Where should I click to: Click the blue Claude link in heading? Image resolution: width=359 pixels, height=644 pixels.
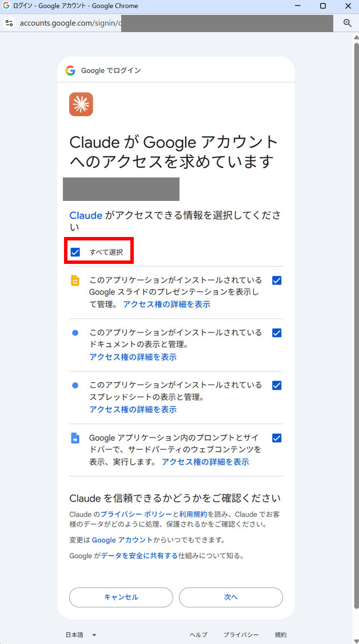(x=86, y=216)
